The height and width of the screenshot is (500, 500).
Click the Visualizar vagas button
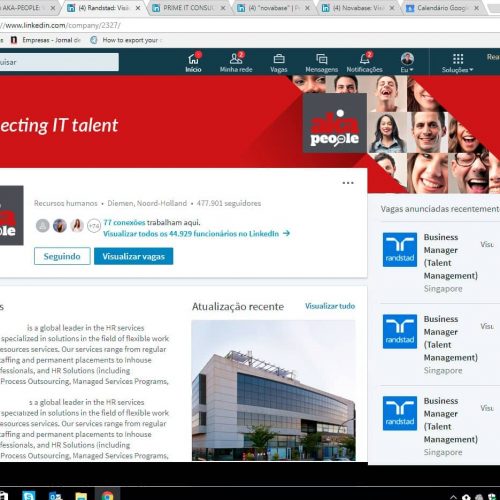(133, 256)
